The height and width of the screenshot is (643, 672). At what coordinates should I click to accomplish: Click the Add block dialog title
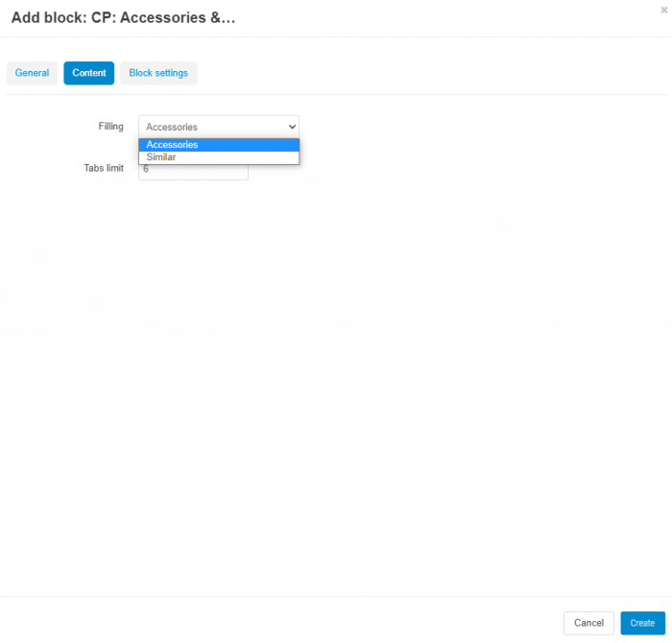[124, 17]
